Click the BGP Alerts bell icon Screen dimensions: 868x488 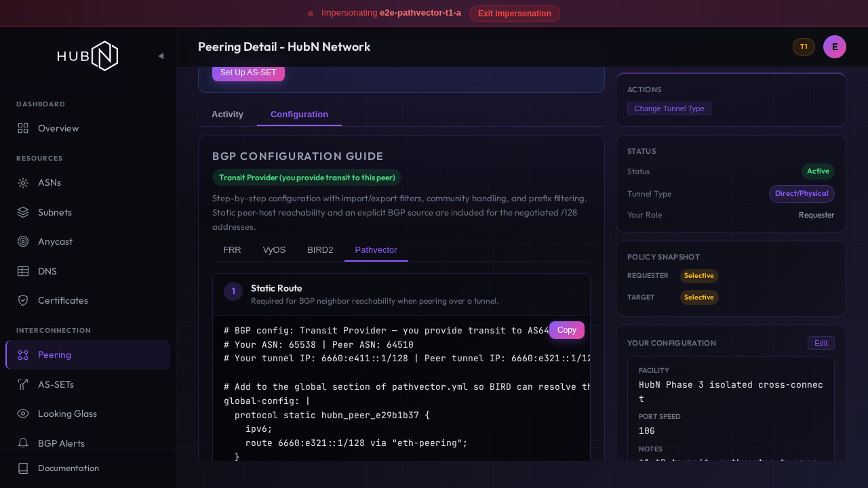(23, 443)
